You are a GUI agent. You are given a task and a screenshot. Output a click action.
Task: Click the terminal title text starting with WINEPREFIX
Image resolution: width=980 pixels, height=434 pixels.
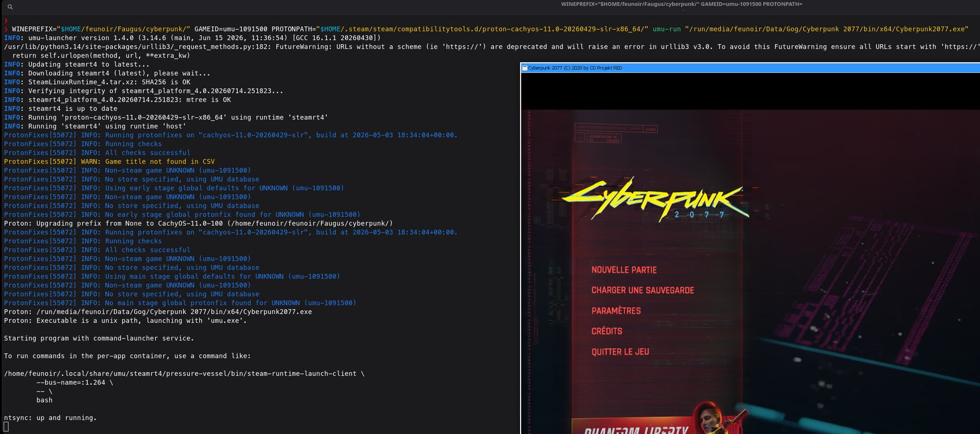pyautogui.click(x=681, y=4)
